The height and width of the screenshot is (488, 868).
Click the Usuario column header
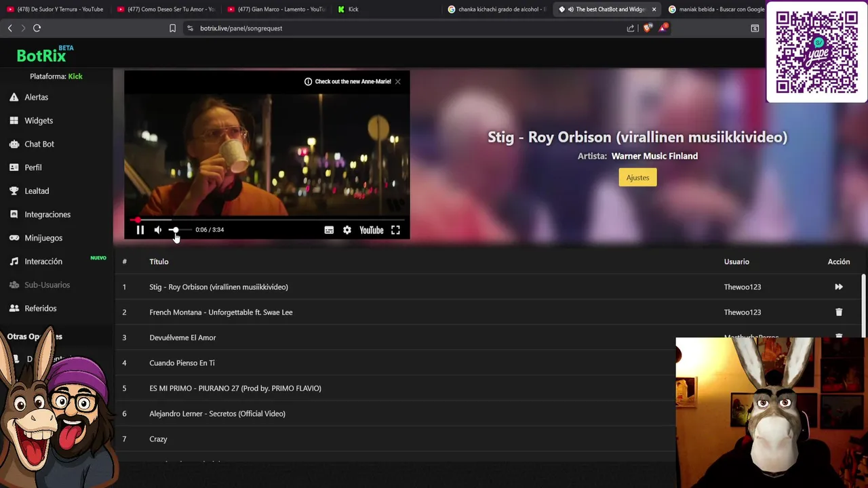(x=736, y=262)
